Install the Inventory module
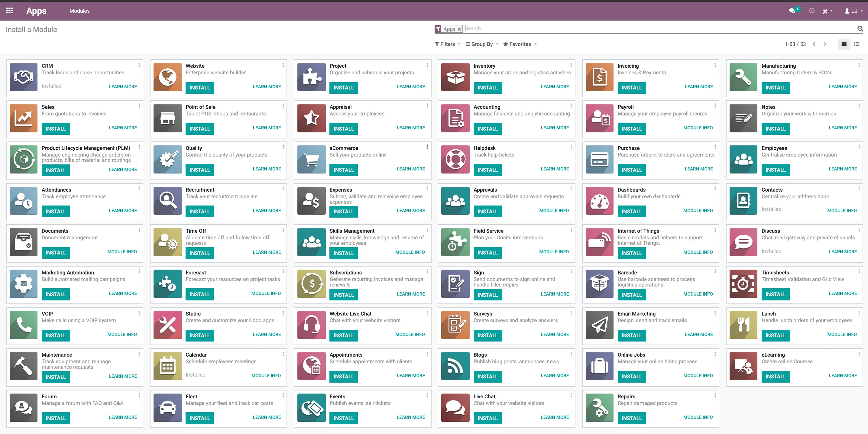Image resolution: width=868 pixels, height=434 pixels. coord(487,88)
